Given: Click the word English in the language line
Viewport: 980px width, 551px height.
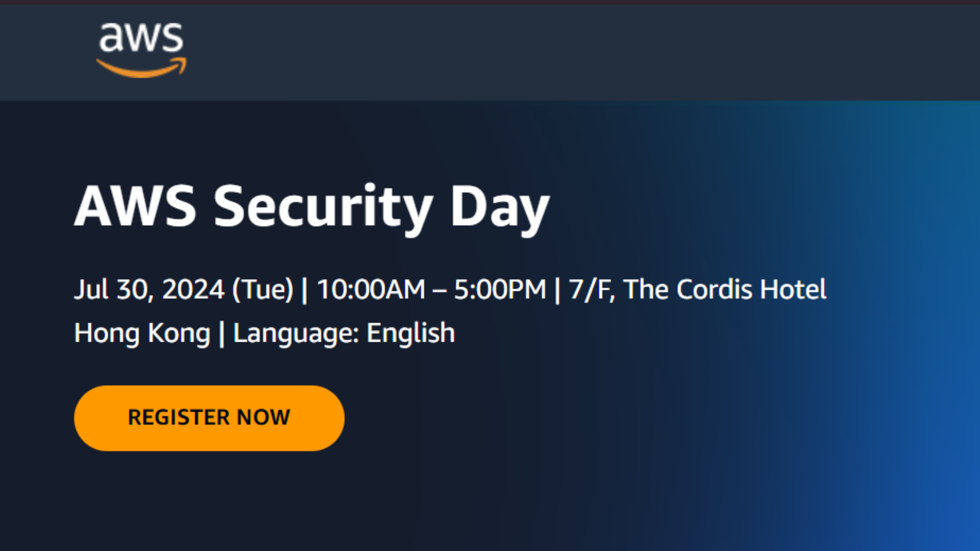Looking at the screenshot, I should point(410,334).
